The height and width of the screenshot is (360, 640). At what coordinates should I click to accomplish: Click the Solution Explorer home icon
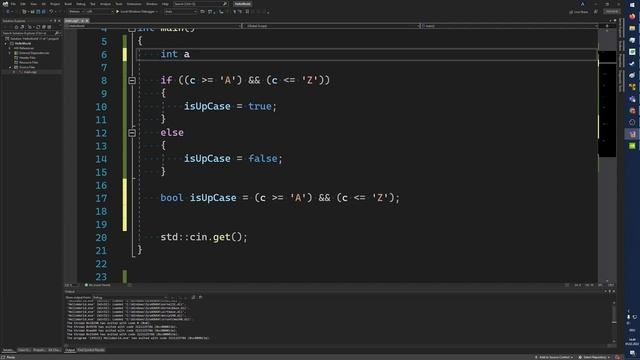pyautogui.click(x=16, y=27)
